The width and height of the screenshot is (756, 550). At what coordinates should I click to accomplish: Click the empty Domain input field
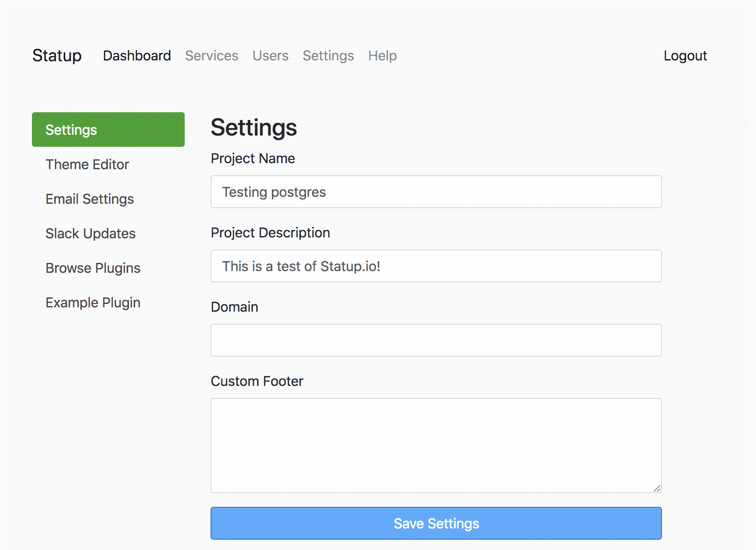436,340
